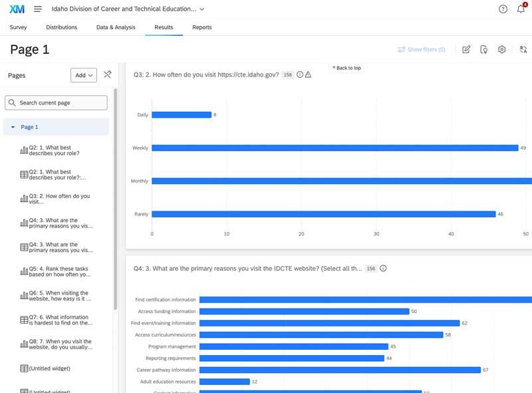Select Q8 When you visit the website item
The width and height of the screenshot is (532, 393).
coord(56,344)
